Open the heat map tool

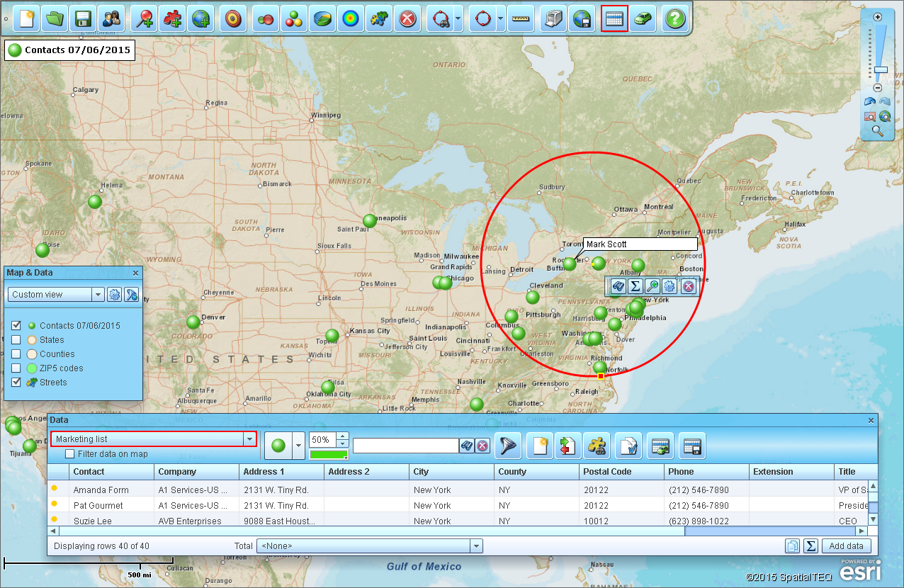tap(350, 18)
